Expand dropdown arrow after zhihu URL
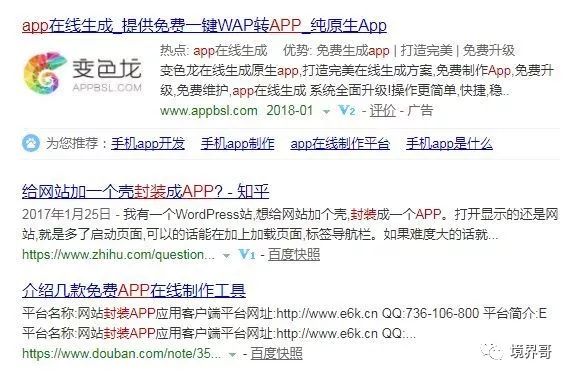Viewport: 569px width, 376px height. coord(226,256)
